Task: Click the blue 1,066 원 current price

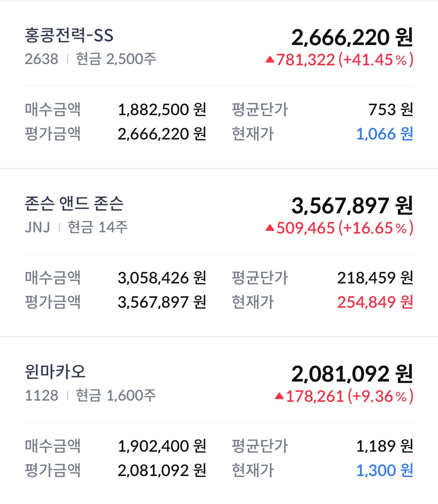Action: [384, 134]
